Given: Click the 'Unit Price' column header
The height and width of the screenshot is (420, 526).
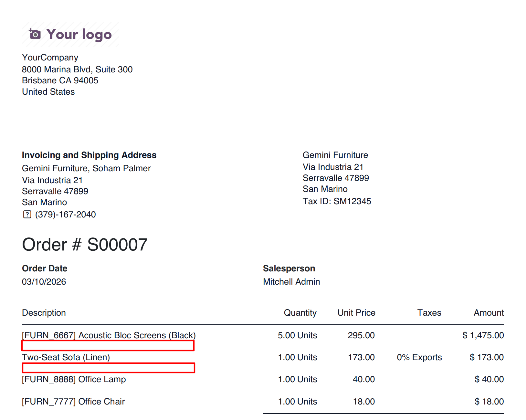Looking at the screenshot, I should coord(357,313).
